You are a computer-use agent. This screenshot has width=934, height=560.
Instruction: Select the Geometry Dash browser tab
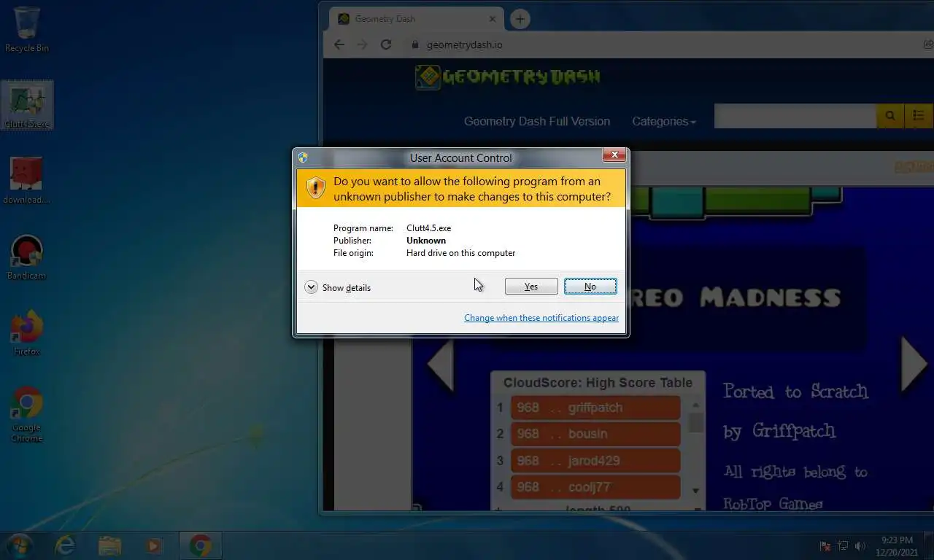coord(416,19)
